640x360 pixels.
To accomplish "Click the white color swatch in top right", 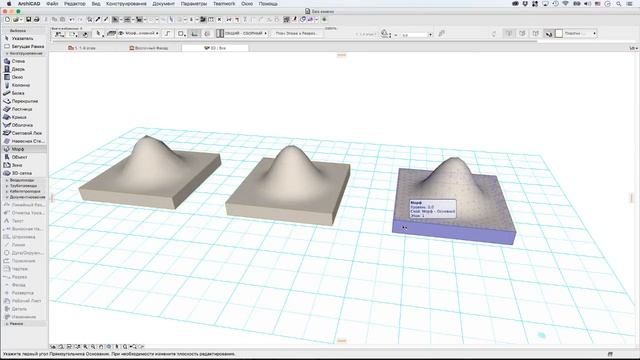I will point(559,33).
